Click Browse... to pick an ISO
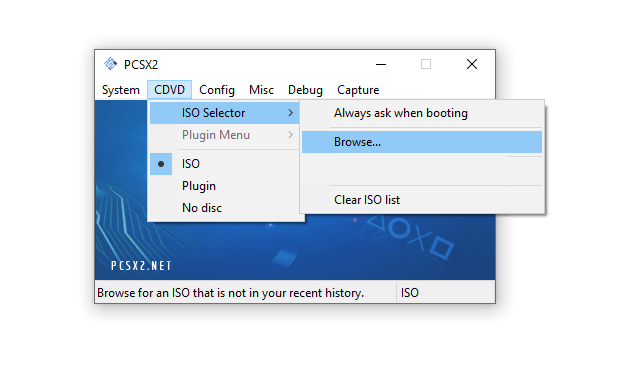Screen dimensions: 638x383 click(422, 142)
